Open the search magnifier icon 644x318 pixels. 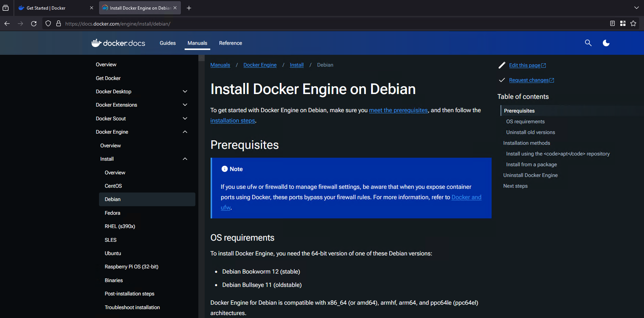[x=588, y=43]
